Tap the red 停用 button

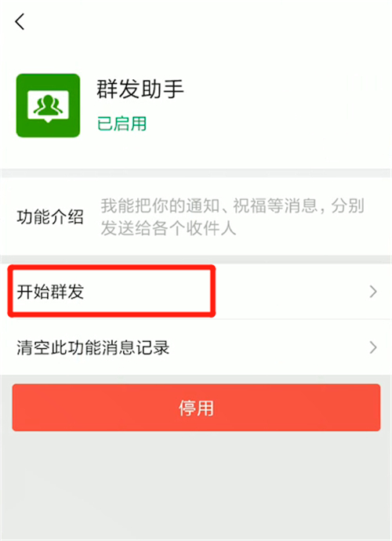pos(196,408)
